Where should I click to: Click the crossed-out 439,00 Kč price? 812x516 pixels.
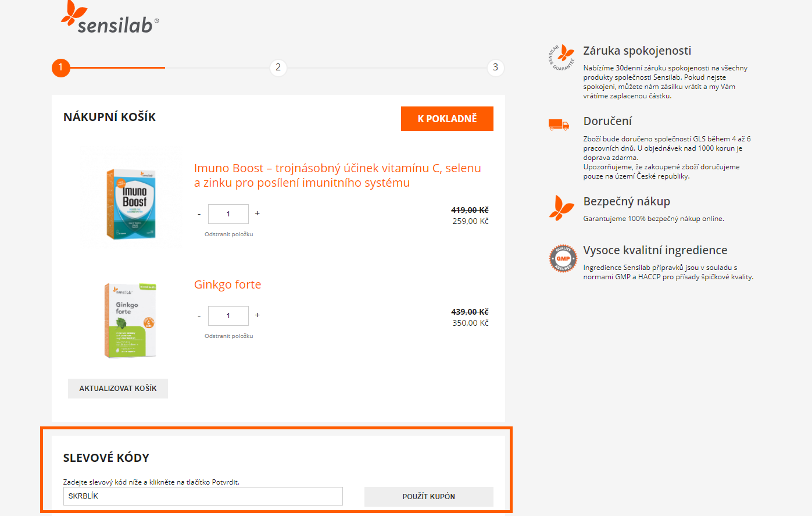point(470,312)
